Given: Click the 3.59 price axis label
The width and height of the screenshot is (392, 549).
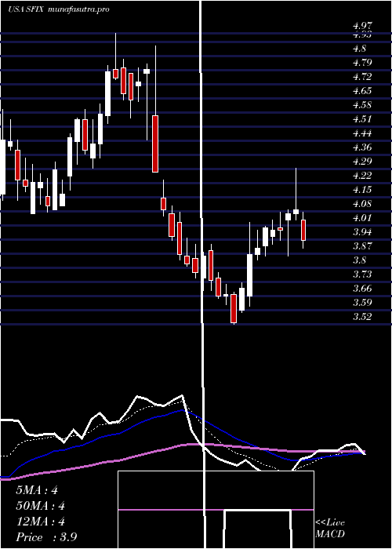Looking at the screenshot, I should tap(362, 302).
